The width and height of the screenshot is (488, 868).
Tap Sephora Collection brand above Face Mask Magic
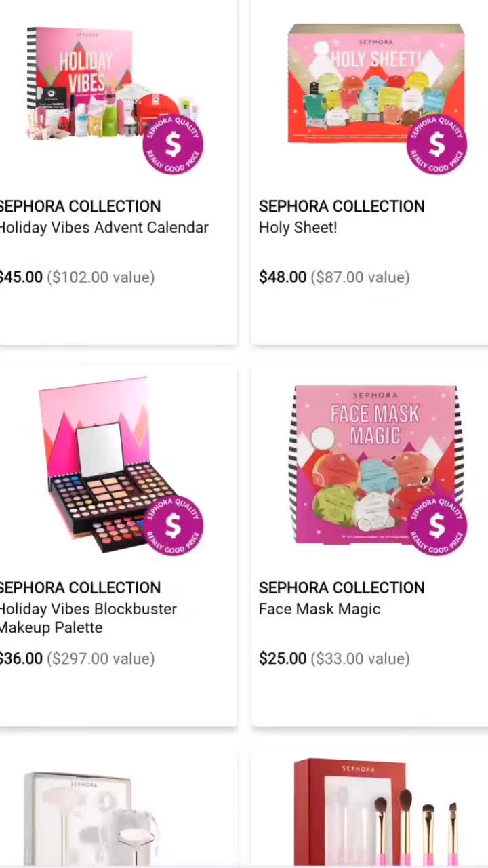point(342,587)
